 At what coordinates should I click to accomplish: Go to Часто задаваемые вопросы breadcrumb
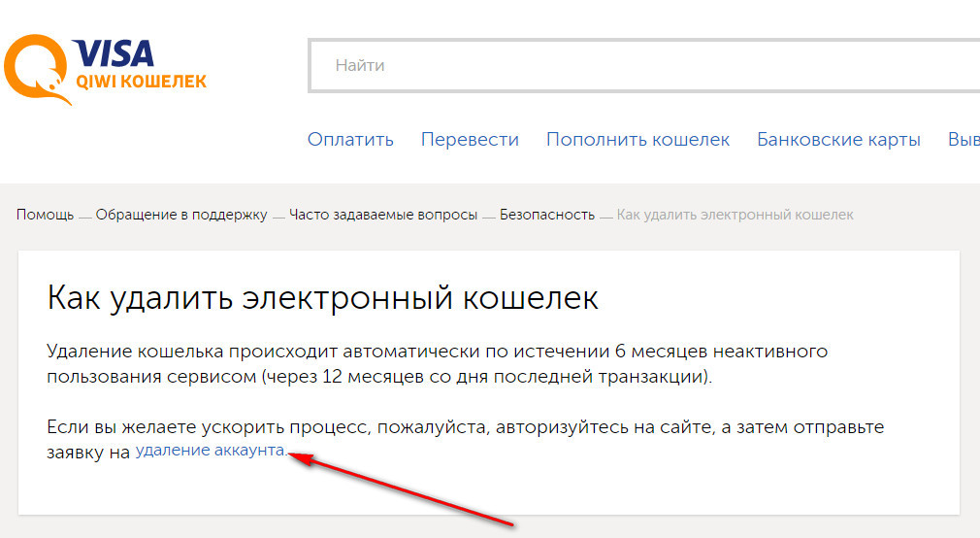(382, 215)
